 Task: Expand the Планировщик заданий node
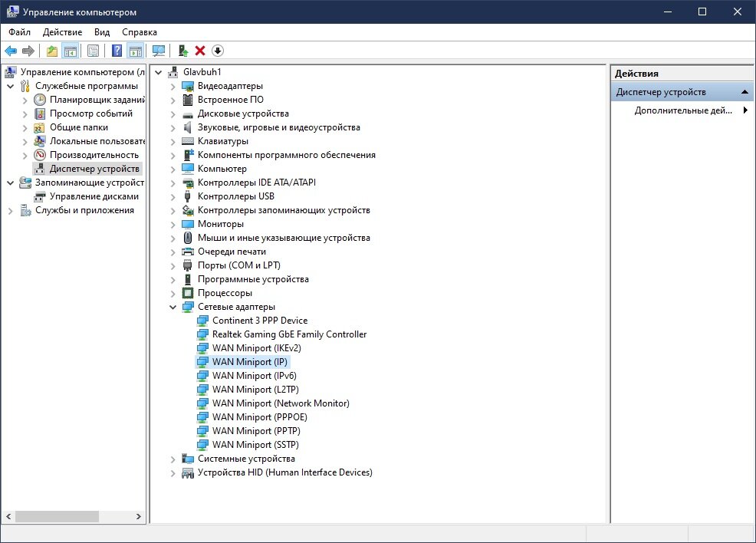(25, 100)
